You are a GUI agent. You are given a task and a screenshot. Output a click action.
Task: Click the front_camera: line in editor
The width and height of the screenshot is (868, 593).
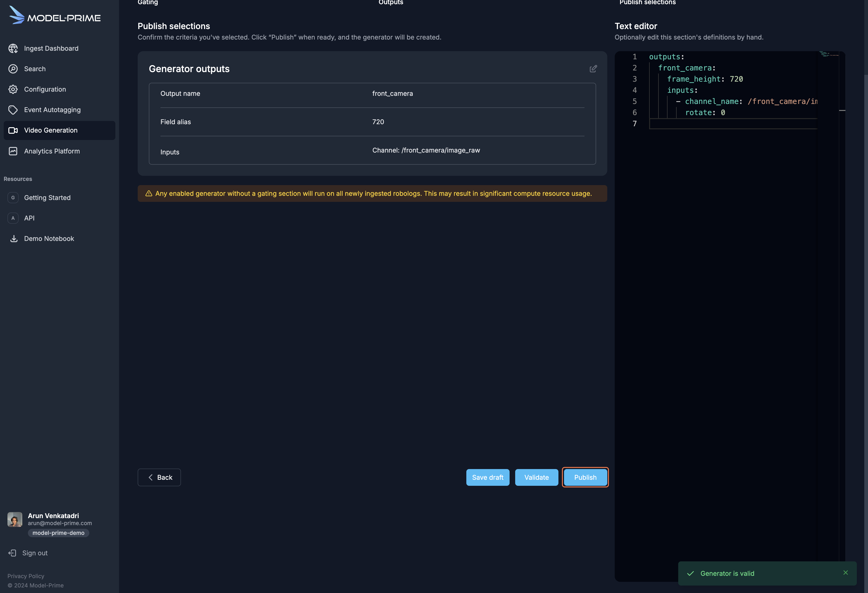click(x=687, y=68)
